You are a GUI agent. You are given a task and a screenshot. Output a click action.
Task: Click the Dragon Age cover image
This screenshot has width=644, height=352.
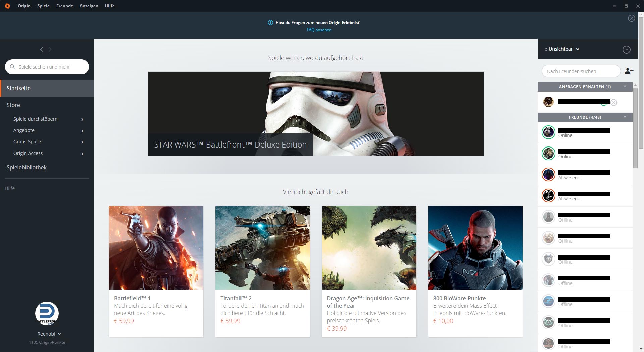[369, 248]
